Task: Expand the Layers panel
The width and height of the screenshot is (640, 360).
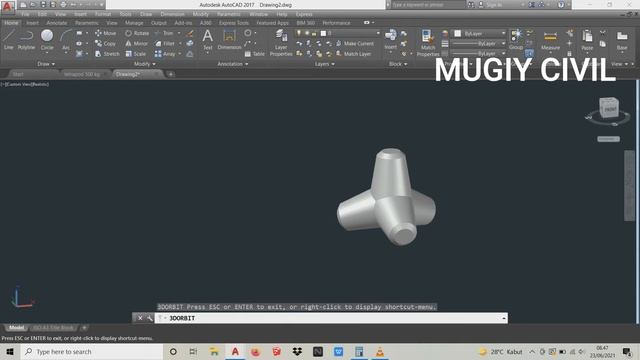Action: [324, 64]
